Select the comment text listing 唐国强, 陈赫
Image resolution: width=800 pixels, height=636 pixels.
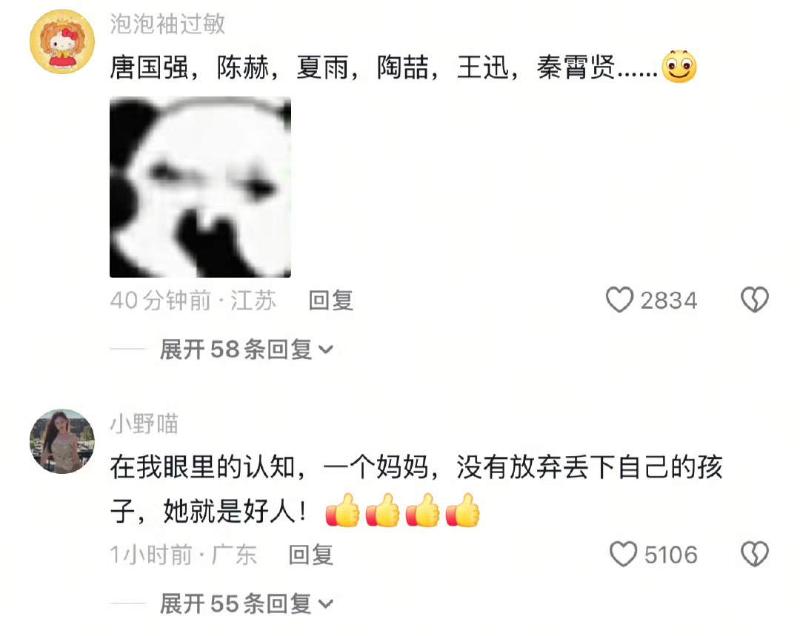[x=384, y=67]
